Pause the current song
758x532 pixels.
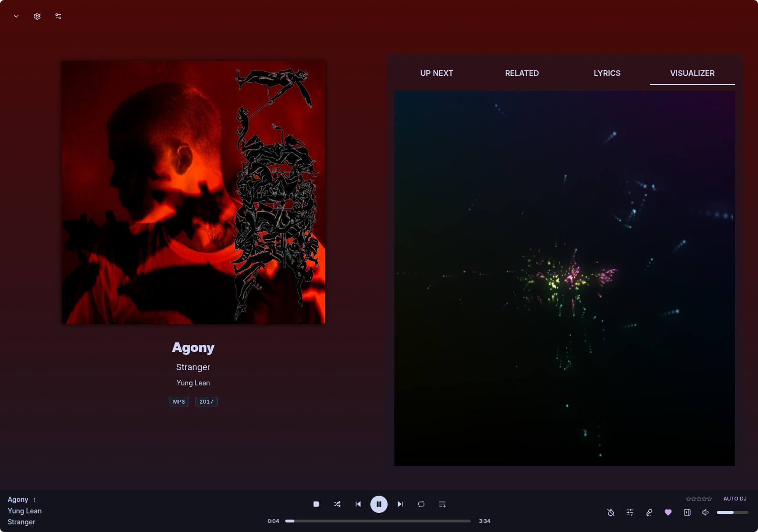(x=379, y=504)
